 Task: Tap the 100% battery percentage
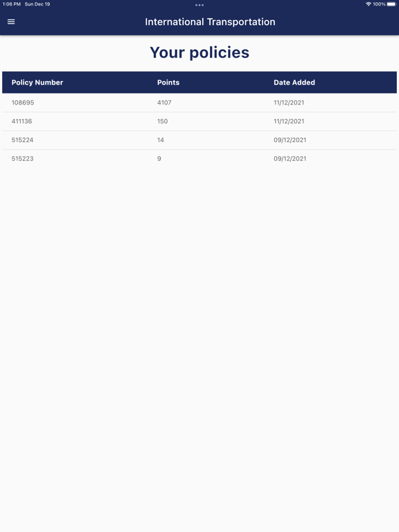pos(379,4)
